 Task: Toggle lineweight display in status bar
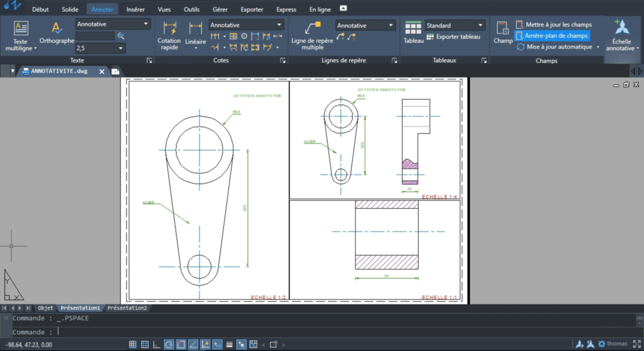(229, 344)
